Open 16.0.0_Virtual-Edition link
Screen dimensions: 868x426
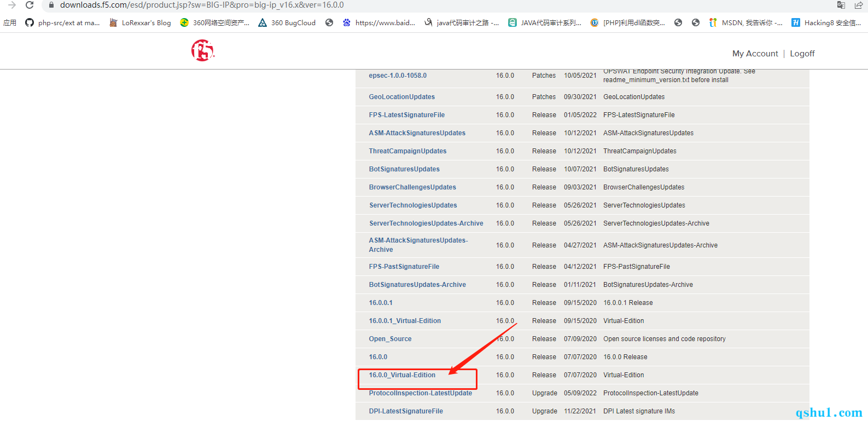click(x=402, y=375)
